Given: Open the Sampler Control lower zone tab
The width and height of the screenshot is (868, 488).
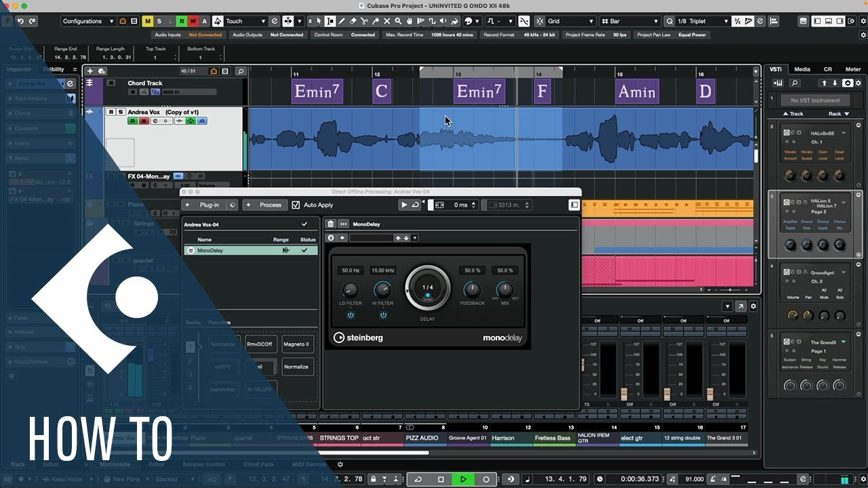Looking at the screenshot, I should (x=204, y=464).
